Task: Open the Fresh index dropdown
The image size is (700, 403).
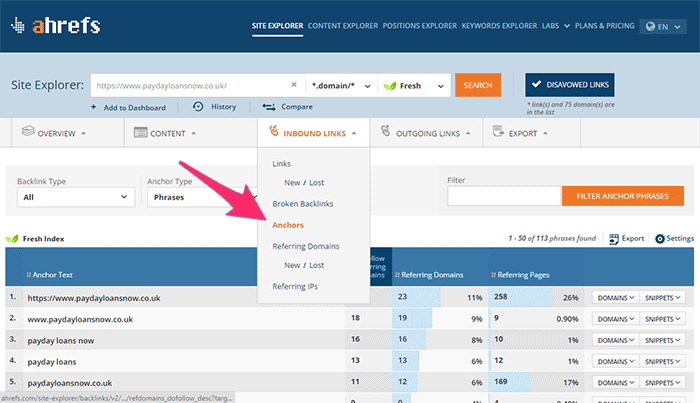Action: (414, 86)
